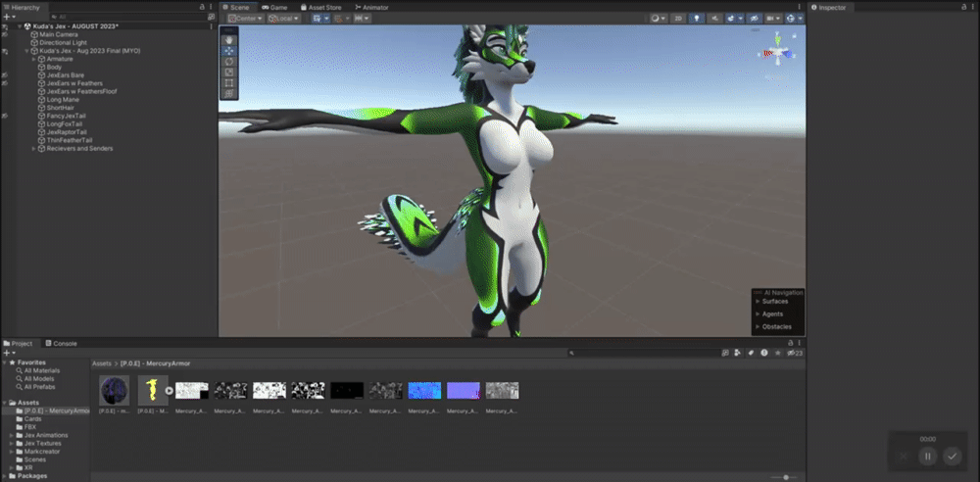Viewport: 980px width, 482px height.
Task: Collapse Kuda's Jex - Aug 2023 Final (MYO)
Action: click(x=26, y=51)
